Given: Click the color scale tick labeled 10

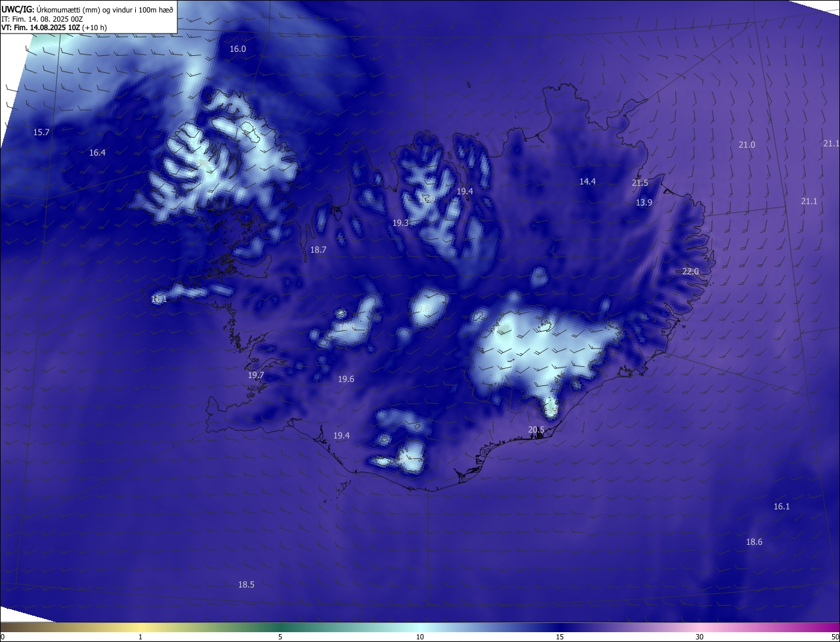Looking at the screenshot, I should [x=420, y=637].
